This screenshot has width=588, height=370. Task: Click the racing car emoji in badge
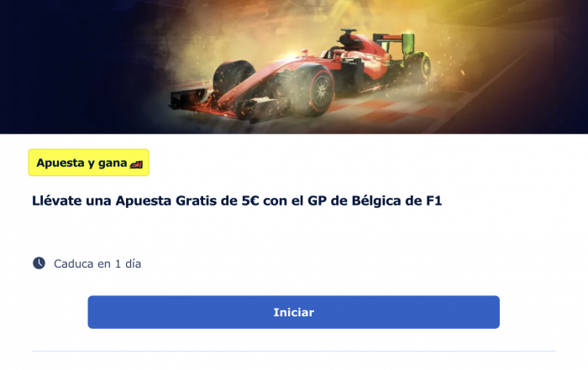pyautogui.click(x=136, y=164)
